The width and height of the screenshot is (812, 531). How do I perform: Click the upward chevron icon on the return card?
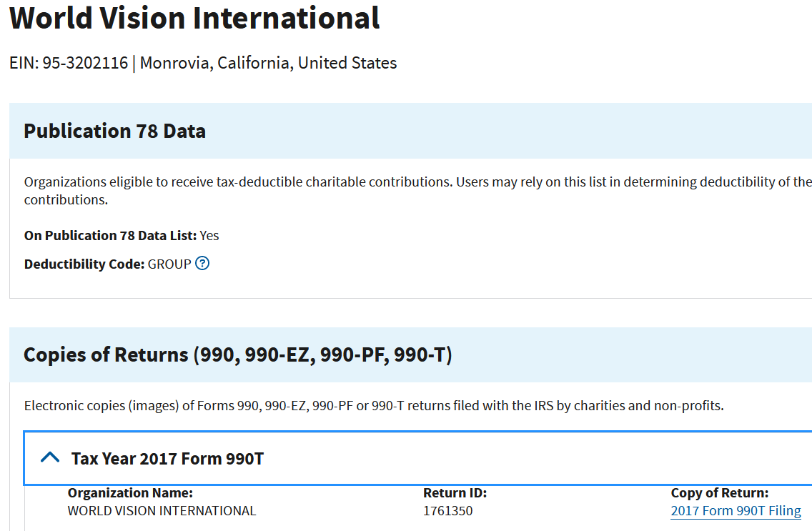tap(49, 458)
